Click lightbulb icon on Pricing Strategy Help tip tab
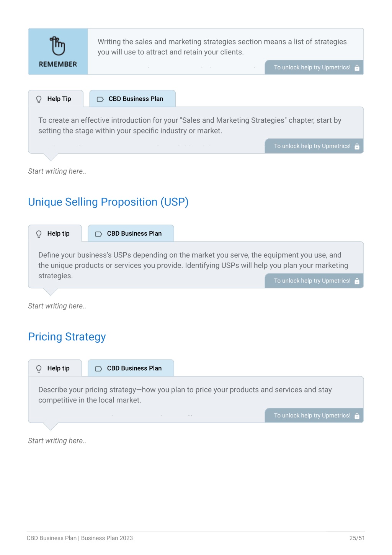Screen dimensions: 392x555 coord(39,369)
